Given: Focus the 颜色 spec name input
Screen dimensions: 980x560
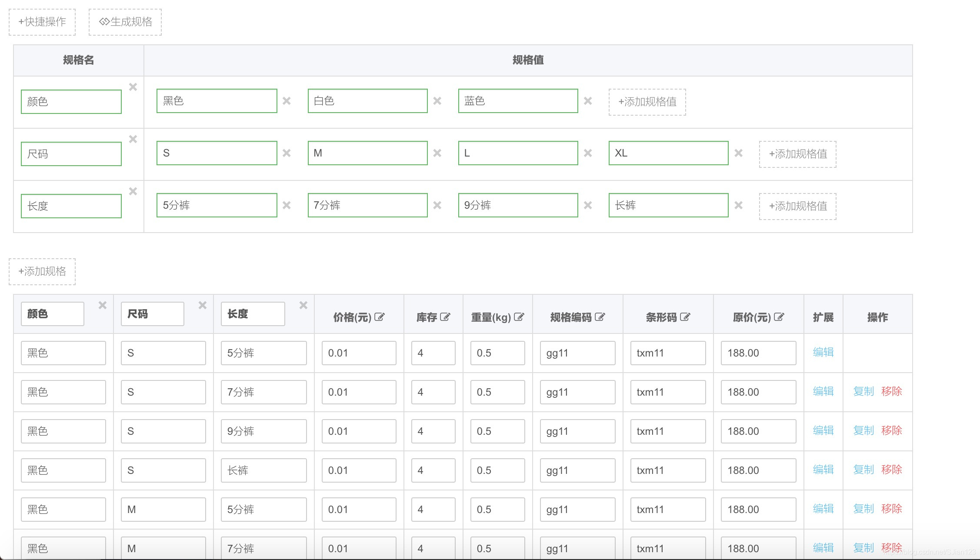Looking at the screenshot, I should click(x=71, y=102).
